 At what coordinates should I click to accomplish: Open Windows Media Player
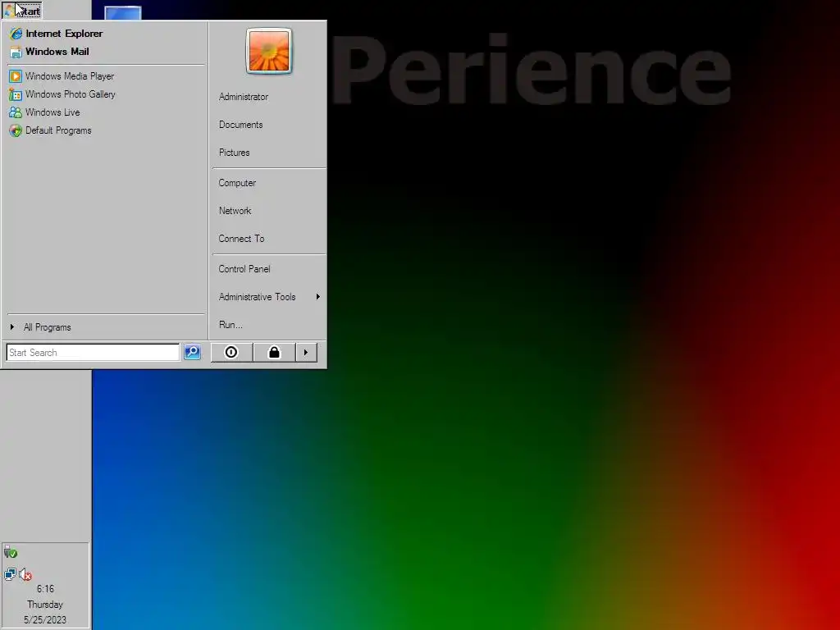click(106, 76)
